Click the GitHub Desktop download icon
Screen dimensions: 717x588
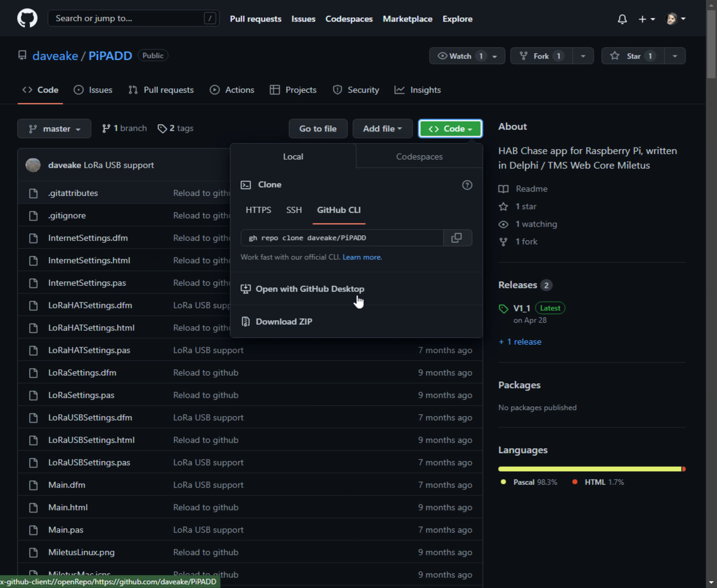coord(246,289)
